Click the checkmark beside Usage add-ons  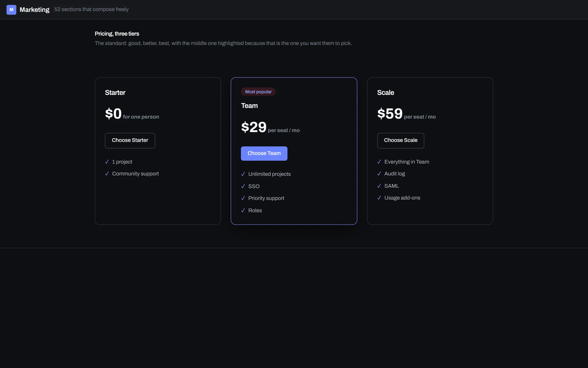click(379, 198)
